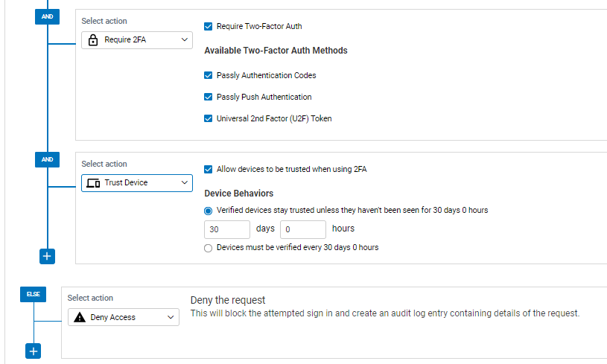Click the devices icon beside Trust Device
Image resolution: width=607 pixels, height=364 pixels.
point(93,183)
